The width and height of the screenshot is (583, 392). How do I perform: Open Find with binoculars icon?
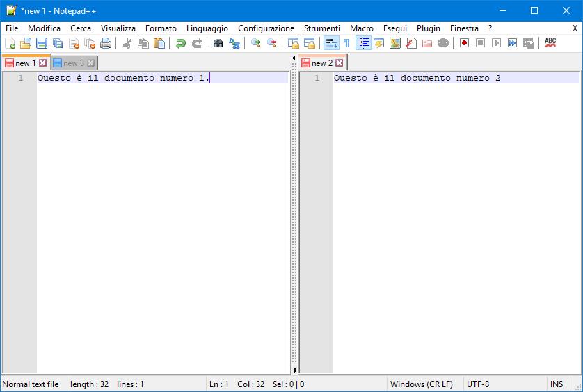(218, 43)
